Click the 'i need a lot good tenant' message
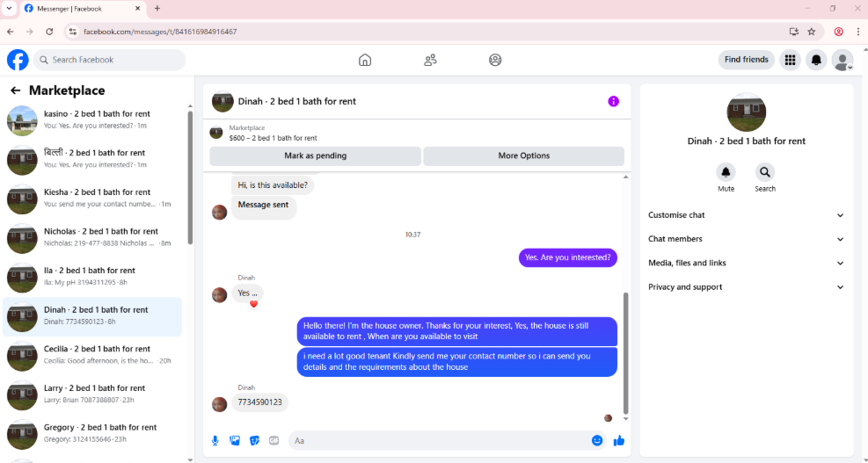Screen dimensions: 868x463 (456, 362)
